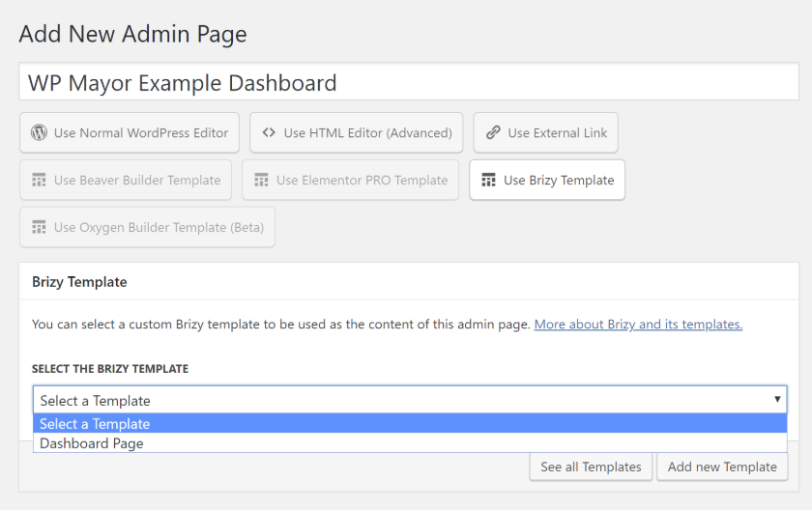
Task: Click the SELECT THE BRIZY TEMPLATE label
Action: 110,369
